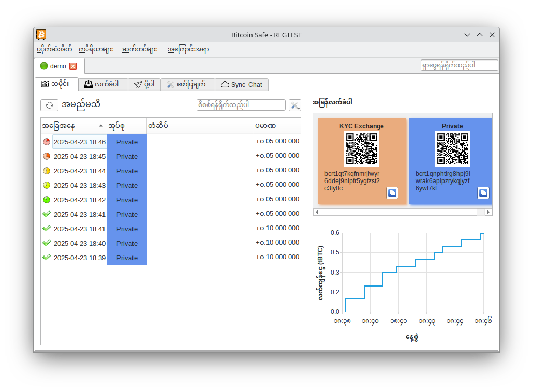Image resolution: width=533 pixels, height=392 pixels.
Task: Click the Private category cell in 18:46 row
Action: click(x=127, y=142)
